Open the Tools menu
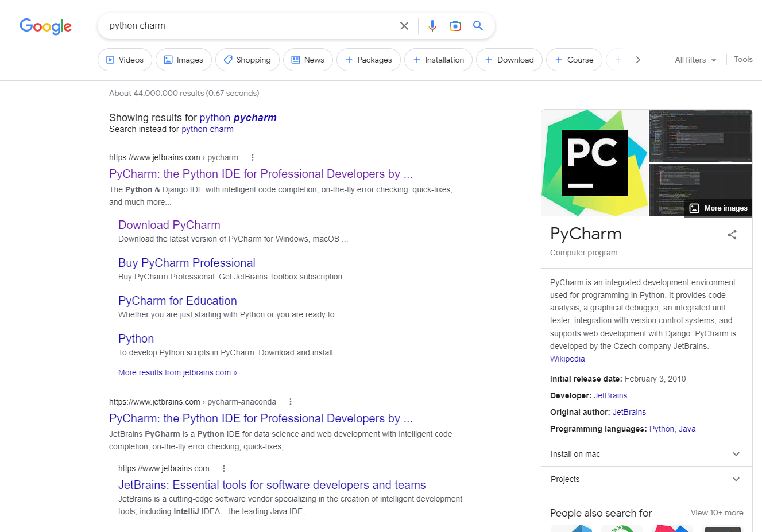The height and width of the screenshot is (532, 762). point(743,59)
